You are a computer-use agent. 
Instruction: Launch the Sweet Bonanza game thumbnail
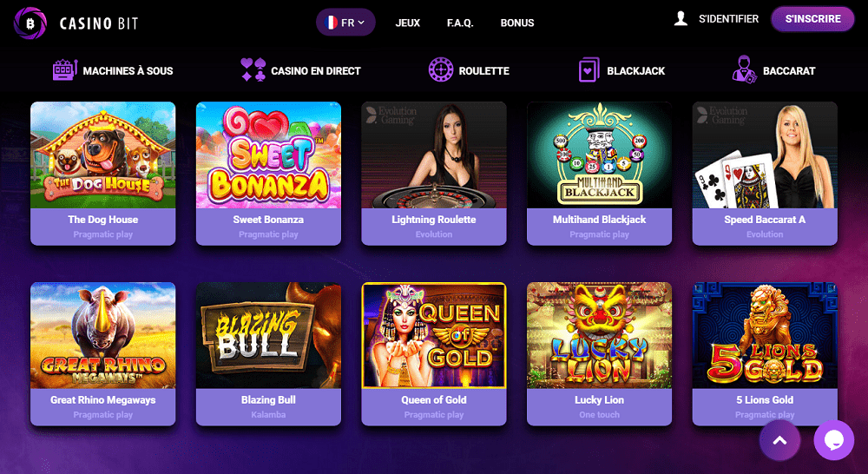pyautogui.click(x=268, y=155)
